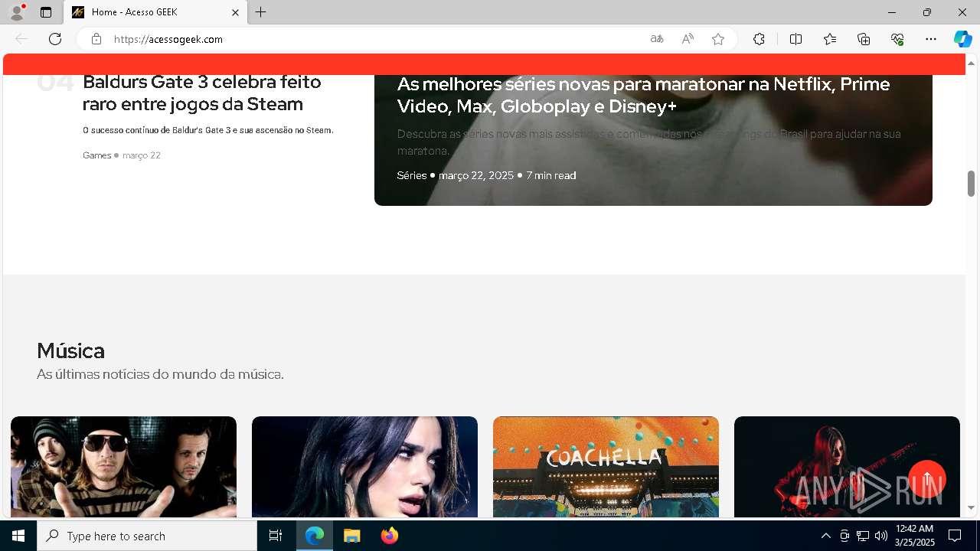Open Browser essentials heart icon
The width and height of the screenshot is (980, 551).
click(897, 39)
